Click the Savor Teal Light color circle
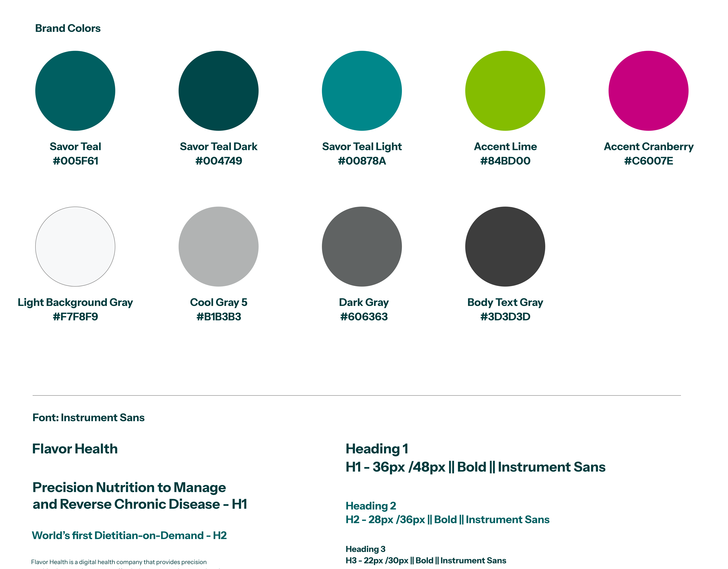728x569 pixels. pos(362,91)
